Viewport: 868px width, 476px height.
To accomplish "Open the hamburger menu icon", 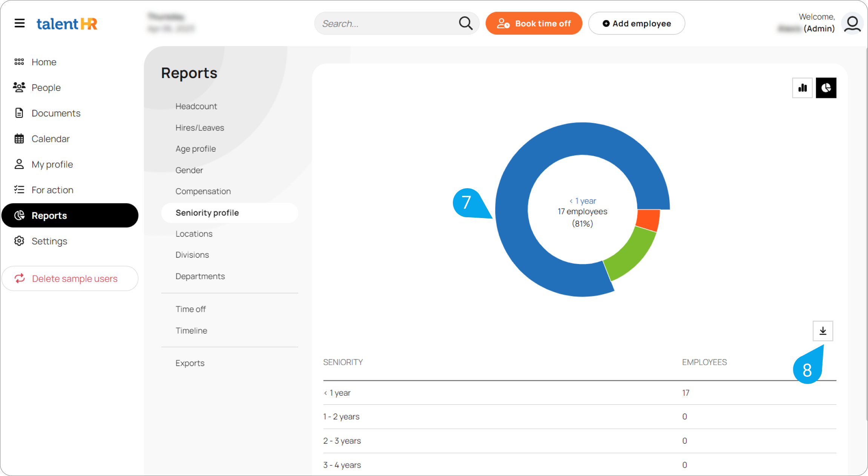I will click(20, 23).
